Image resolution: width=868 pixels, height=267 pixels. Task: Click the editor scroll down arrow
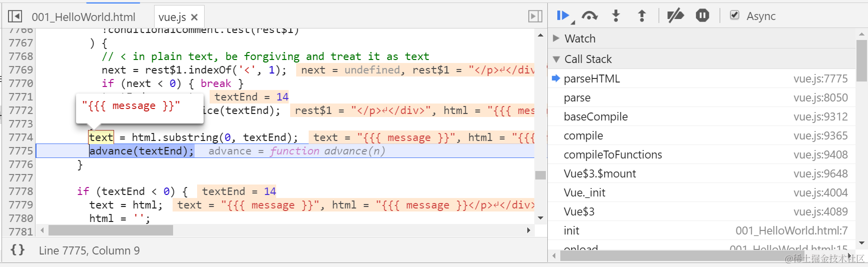click(x=540, y=218)
